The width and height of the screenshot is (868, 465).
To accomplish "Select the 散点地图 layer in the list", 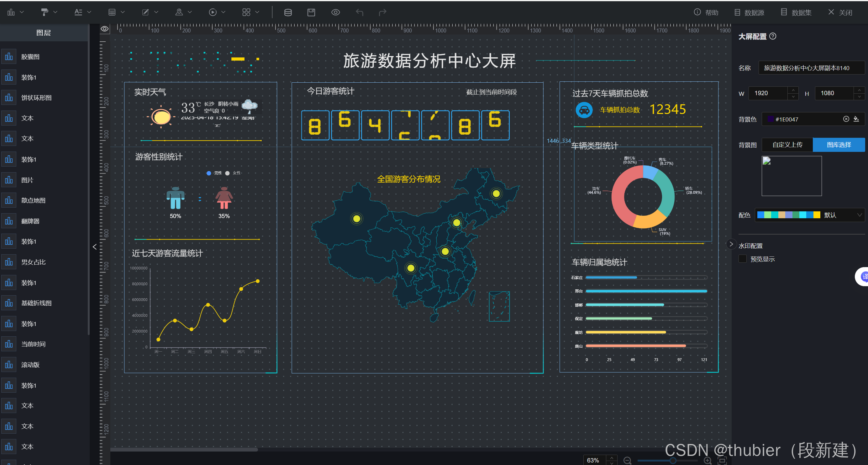I will 33,200.
